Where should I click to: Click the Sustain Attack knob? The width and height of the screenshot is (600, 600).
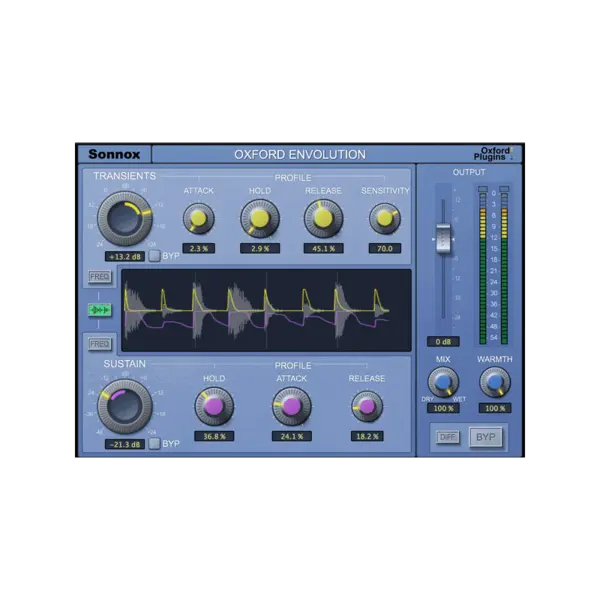[x=292, y=406]
